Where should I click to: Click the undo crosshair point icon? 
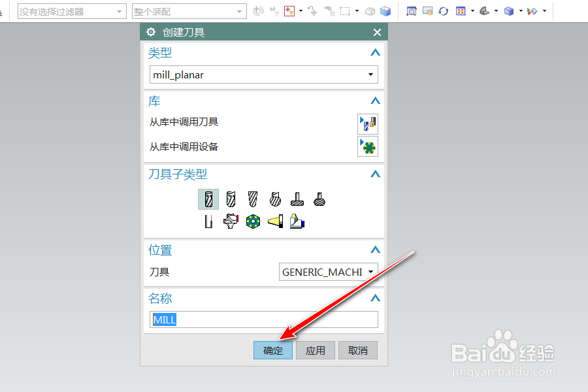point(312,11)
